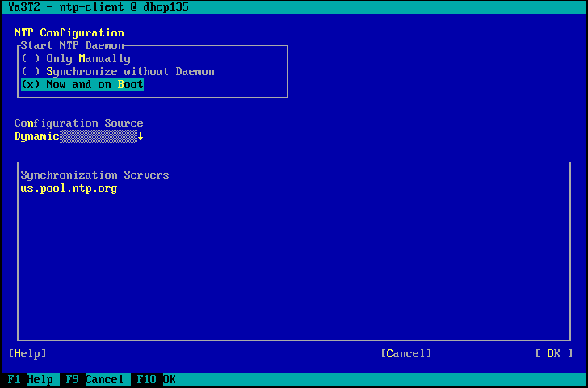Click the Start NTP Daemon frame title

point(72,46)
